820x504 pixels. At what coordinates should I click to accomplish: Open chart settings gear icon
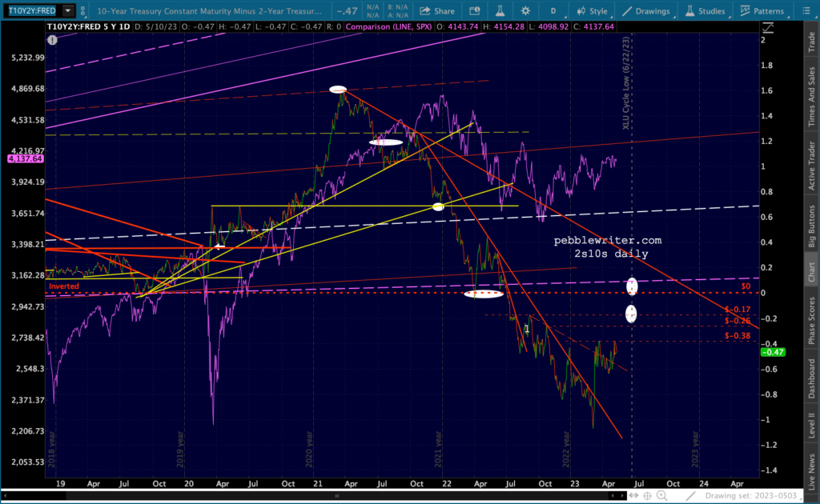(x=525, y=11)
